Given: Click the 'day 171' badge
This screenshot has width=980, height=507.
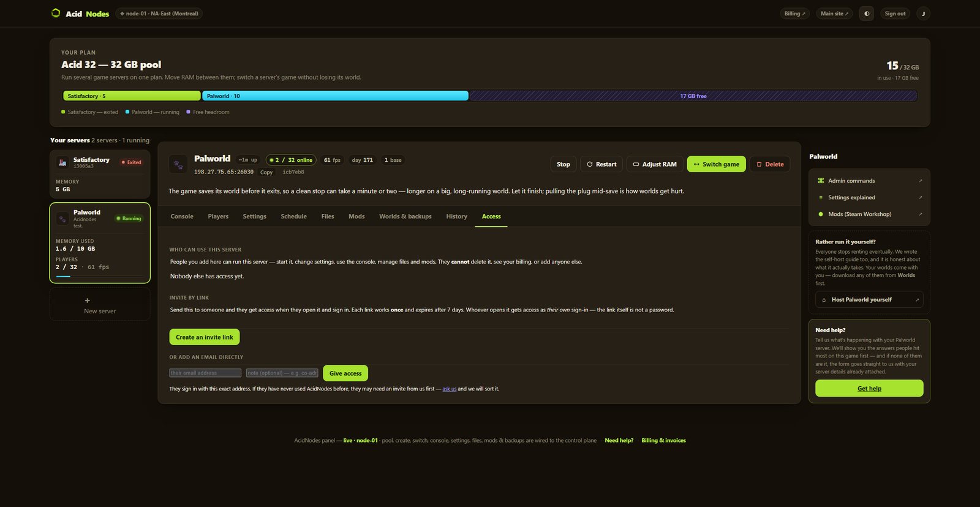Looking at the screenshot, I should pos(362,160).
